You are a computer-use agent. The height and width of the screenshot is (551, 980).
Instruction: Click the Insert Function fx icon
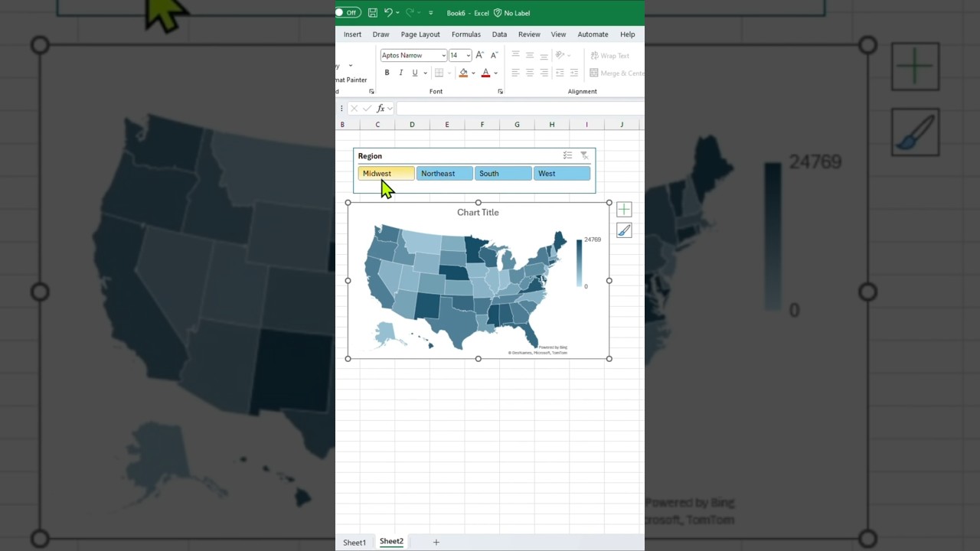click(x=381, y=109)
